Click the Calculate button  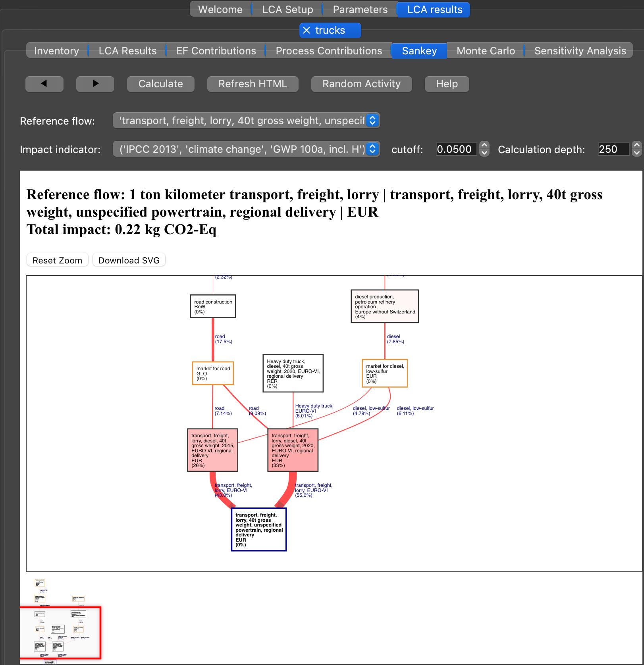point(160,84)
